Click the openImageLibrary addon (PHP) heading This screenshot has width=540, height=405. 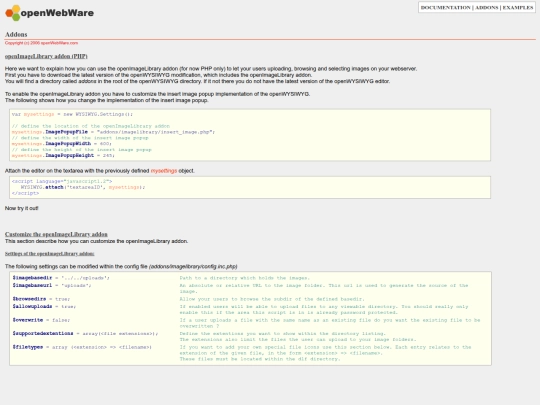pos(46,56)
